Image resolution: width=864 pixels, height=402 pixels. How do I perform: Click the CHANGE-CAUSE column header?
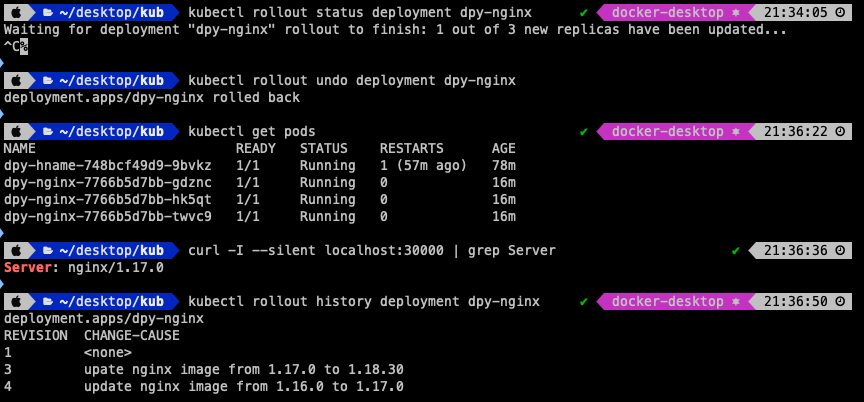[132, 335]
